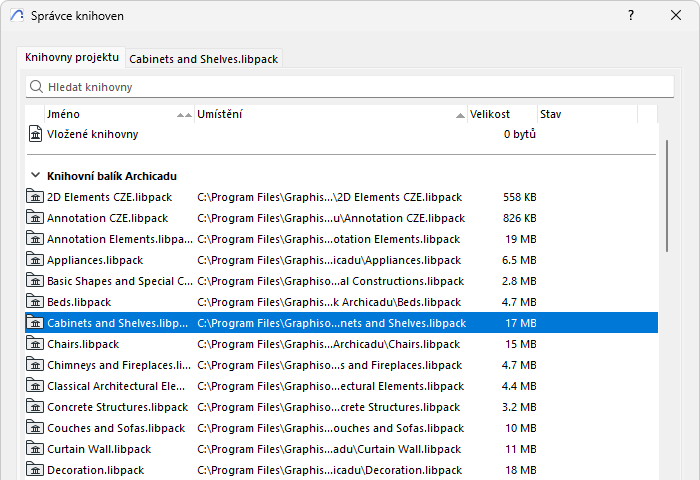Click the library icon of 2D Elements CZE.libpack

coord(35,196)
